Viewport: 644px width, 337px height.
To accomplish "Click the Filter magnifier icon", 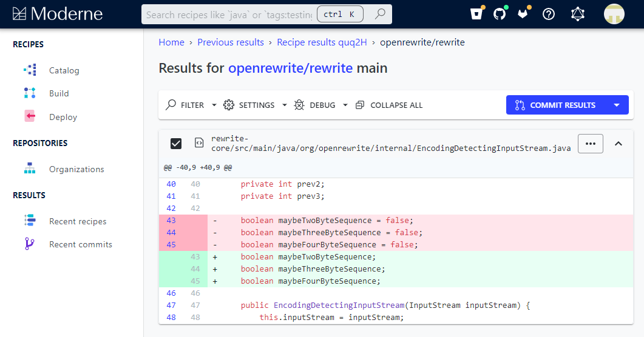I will pyautogui.click(x=171, y=105).
